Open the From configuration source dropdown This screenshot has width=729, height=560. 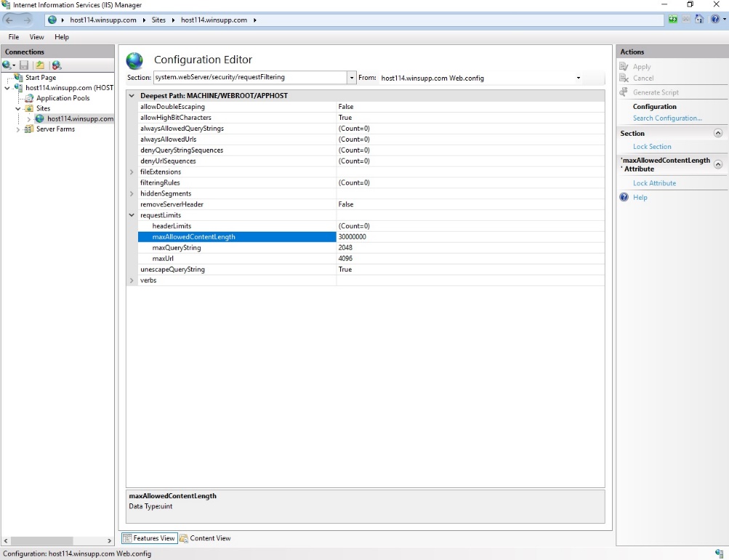pyautogui.click(x=579, y=78)
